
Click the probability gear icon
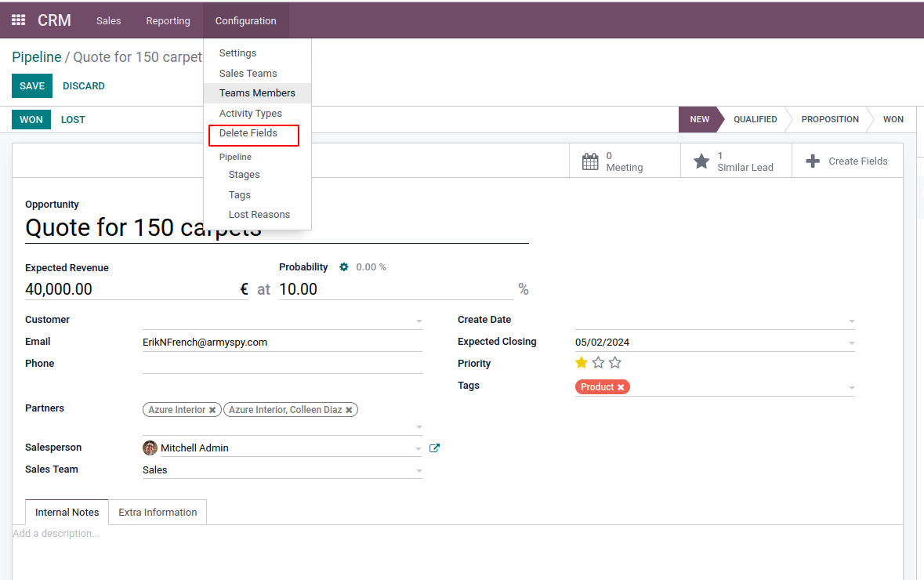point(343,267)
